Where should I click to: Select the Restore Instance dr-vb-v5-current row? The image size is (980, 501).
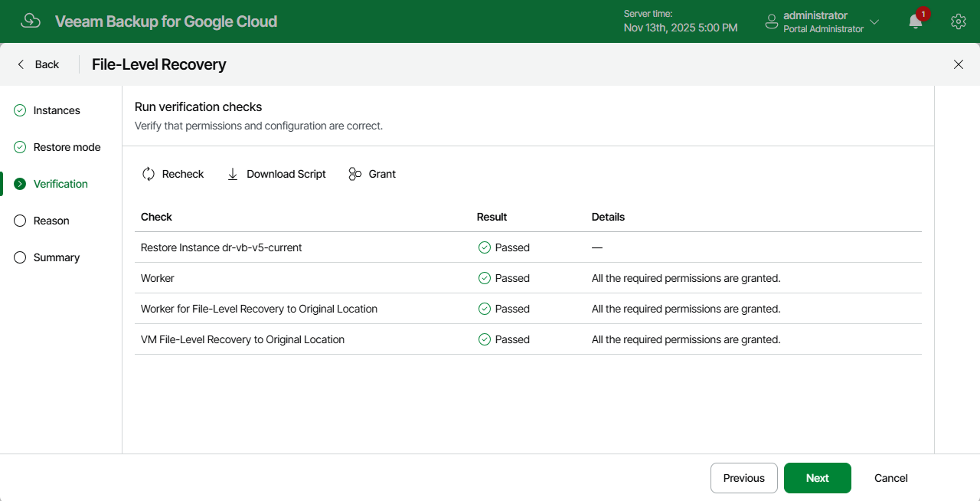pyautogui.click(x=528, y=247)
